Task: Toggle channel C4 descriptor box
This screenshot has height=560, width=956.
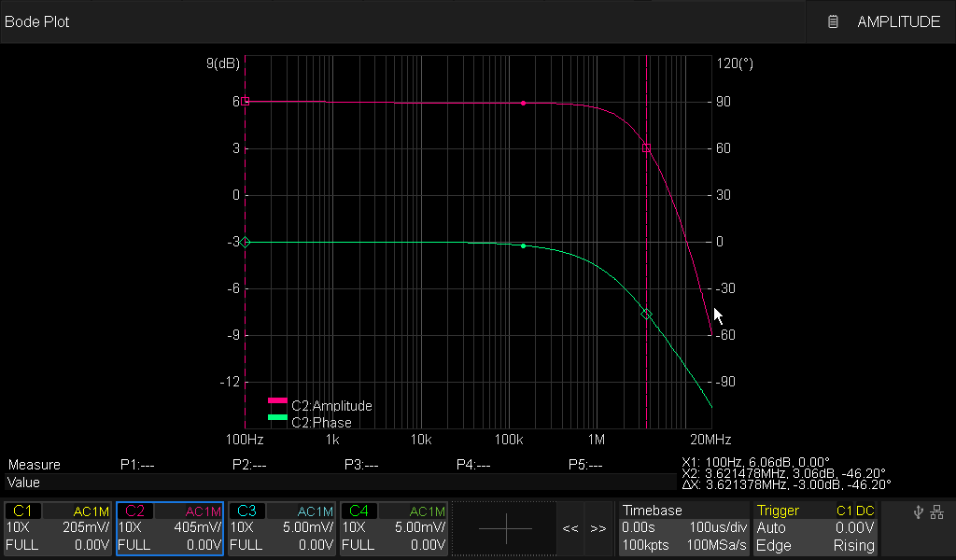Action: [394, 528]
